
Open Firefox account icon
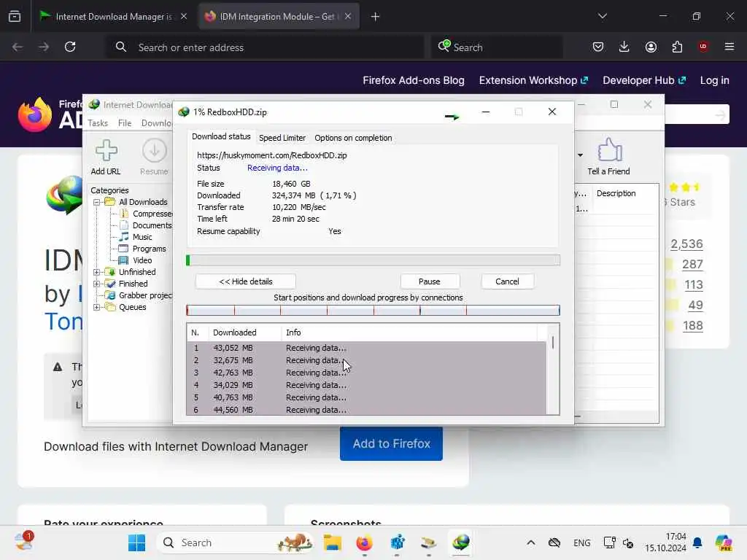click(x=651, y=47)
